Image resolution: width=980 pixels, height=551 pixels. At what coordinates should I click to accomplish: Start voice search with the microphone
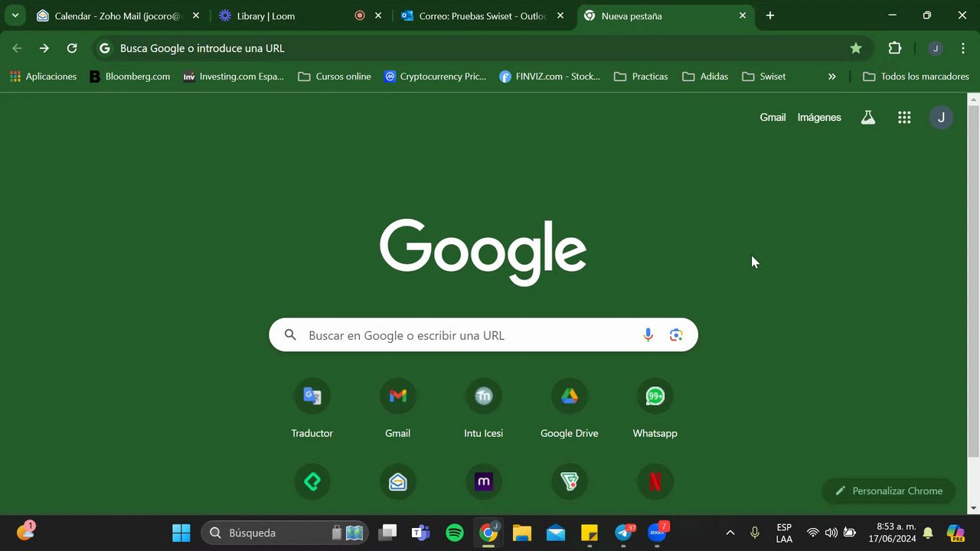point(648,335)
